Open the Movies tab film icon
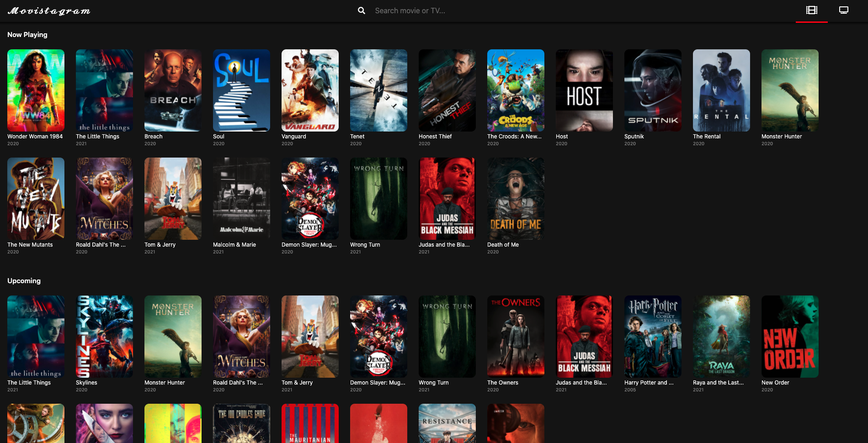The width and height of the screenshot is (868, 443). click(x=812, y=10)
